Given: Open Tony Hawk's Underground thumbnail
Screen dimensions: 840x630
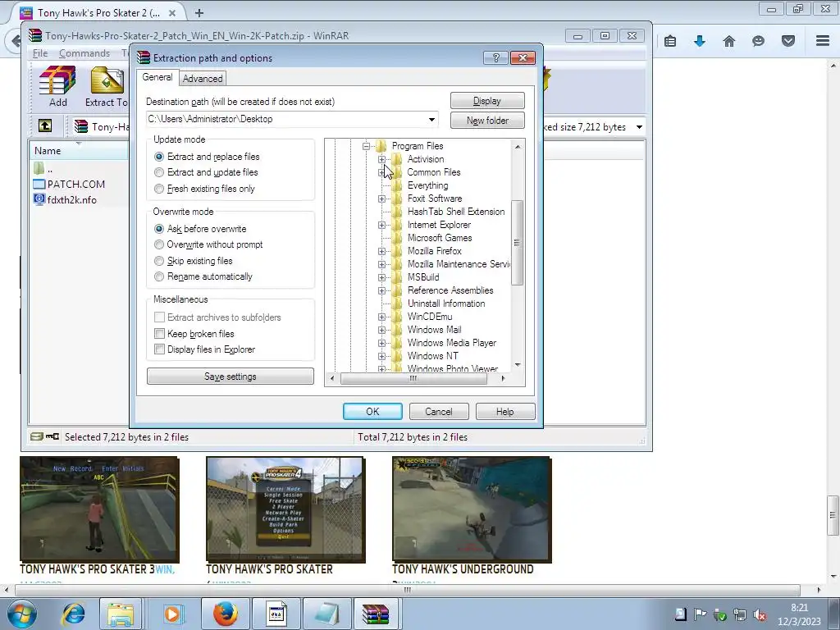Looking at the screenshot, I should (x=472, y=509).
